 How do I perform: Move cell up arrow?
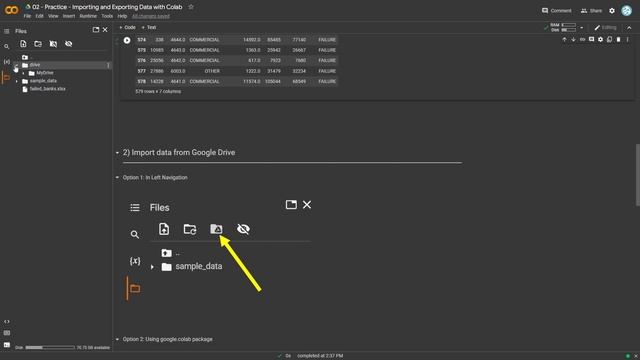(x=564, y=40)
